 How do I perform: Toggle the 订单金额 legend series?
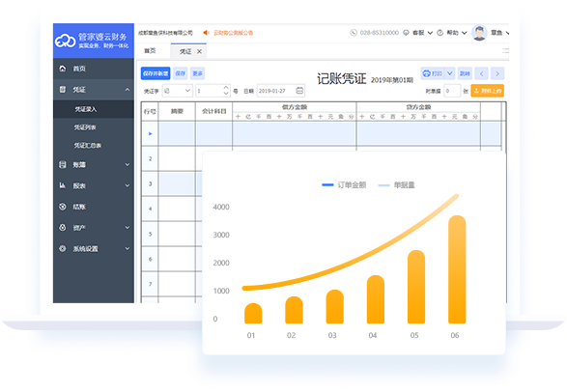tap(344, 185)
